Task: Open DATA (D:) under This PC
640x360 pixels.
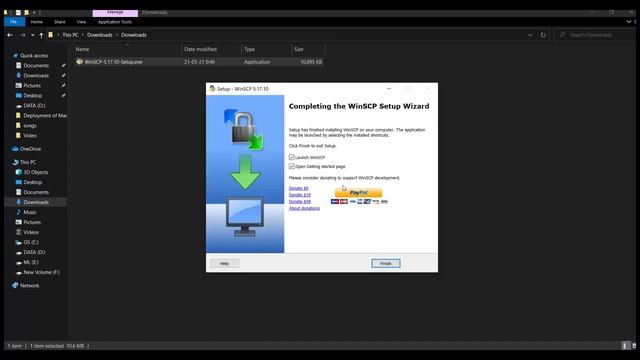Action: point(34,252)
